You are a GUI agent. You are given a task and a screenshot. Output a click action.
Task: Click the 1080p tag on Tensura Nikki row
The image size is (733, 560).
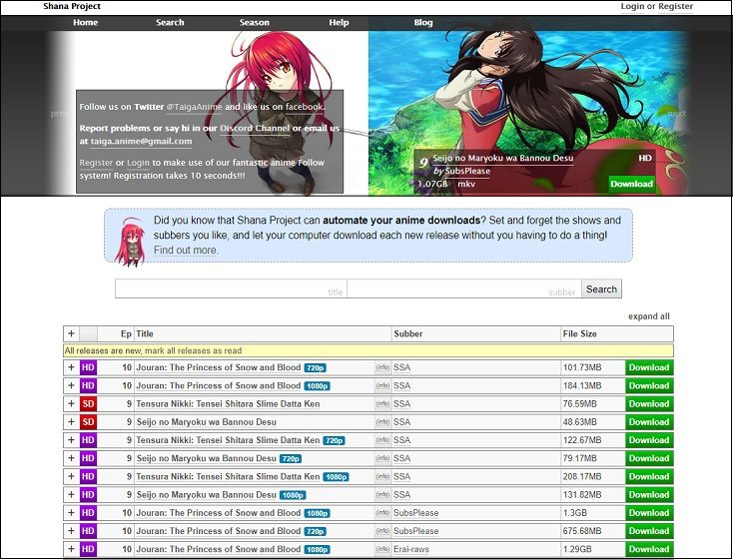coord(337,477)
